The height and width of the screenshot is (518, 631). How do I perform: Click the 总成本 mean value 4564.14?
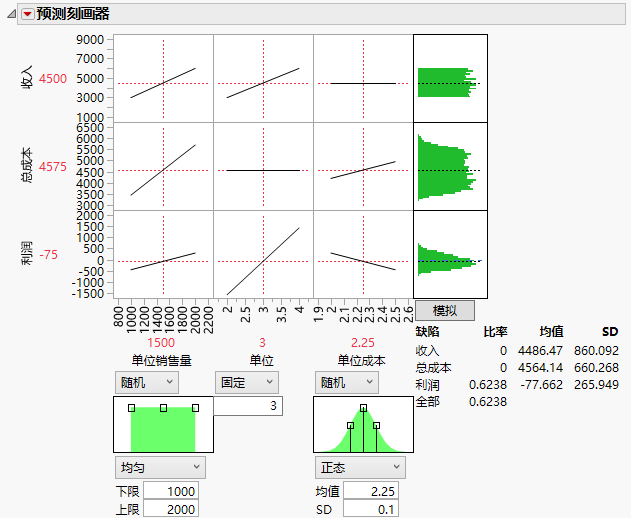tap(540, 368)
